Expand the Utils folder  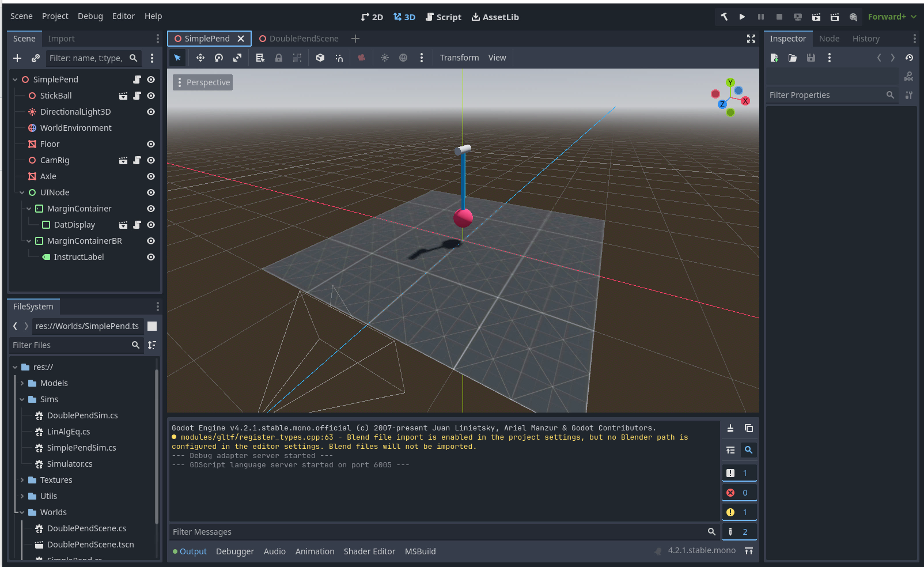[22, 496]
